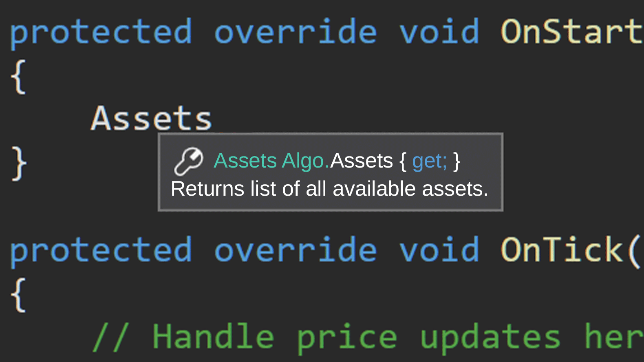
Task: Click the Algo class name in tooltip
Action: 306,161
